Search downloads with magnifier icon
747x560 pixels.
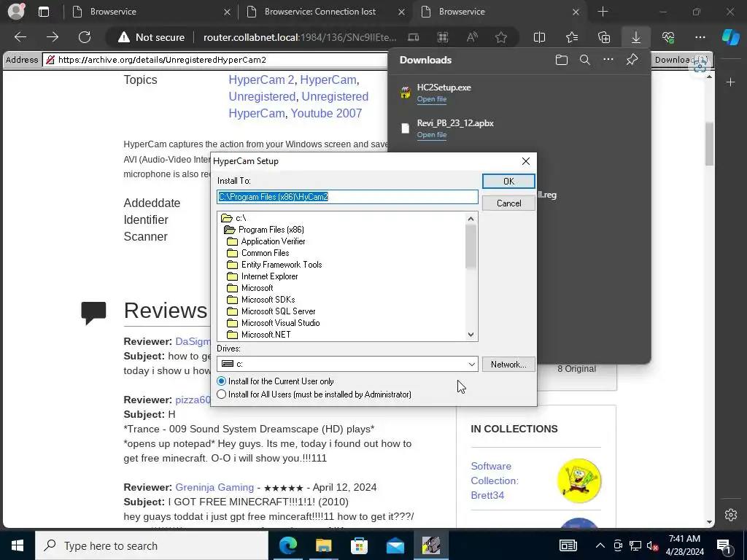coord(585,60)
